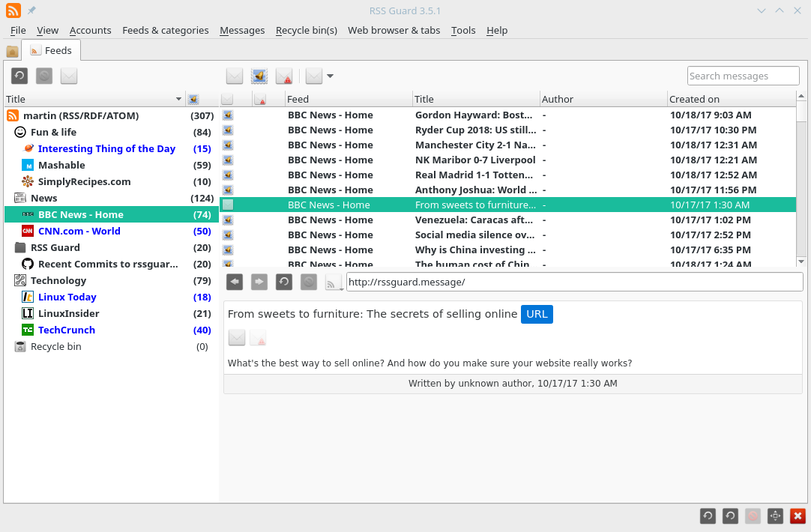The height and width of the screenshot is (532, 811).
Task: Click the orange home folder tab icon
Action: pyautogui.click(x=13, y=51)
